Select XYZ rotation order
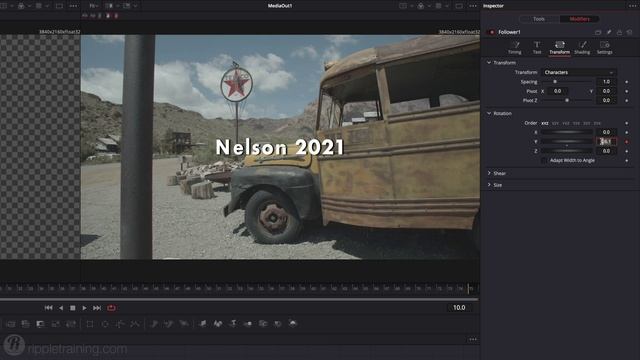This screenshot has width=640, height=360. 545,123
